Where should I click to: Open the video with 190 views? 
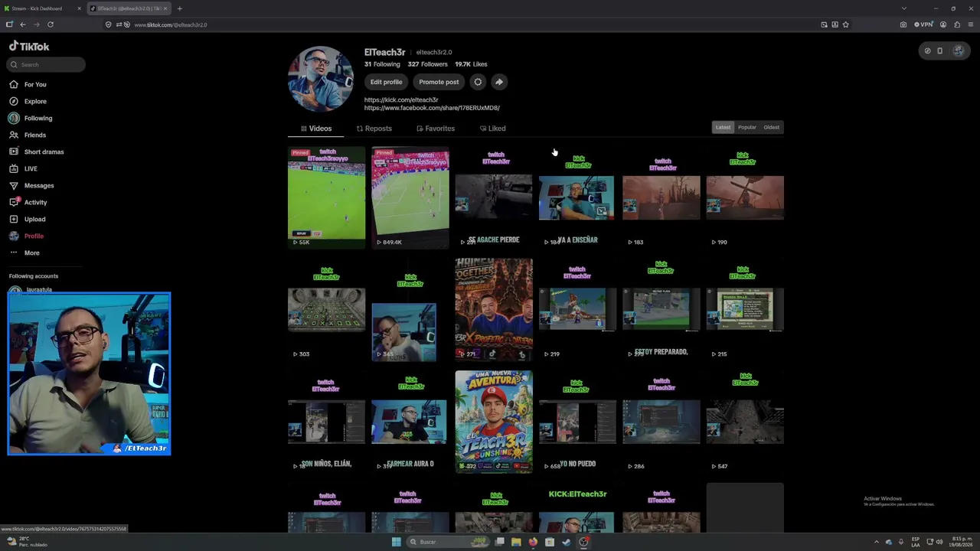coord(745,197)
